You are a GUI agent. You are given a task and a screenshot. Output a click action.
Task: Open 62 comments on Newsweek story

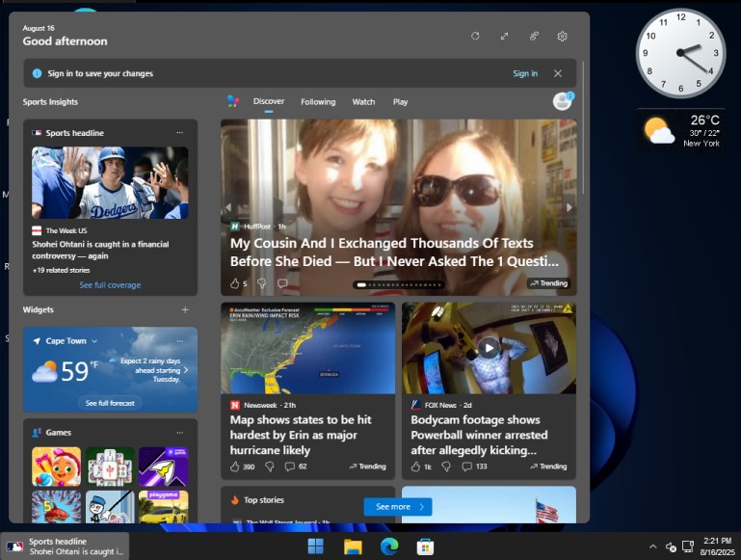pyautogui.click(x=296, y=467)
